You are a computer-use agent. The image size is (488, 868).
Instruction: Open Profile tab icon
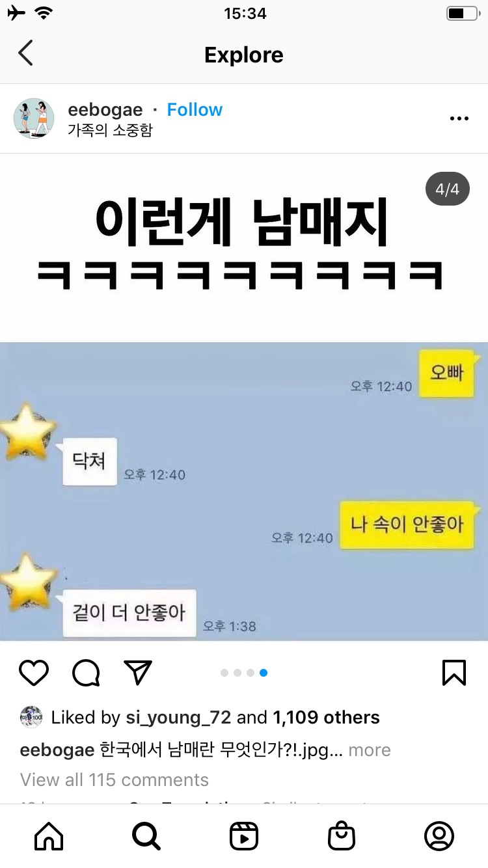[439, 836]
